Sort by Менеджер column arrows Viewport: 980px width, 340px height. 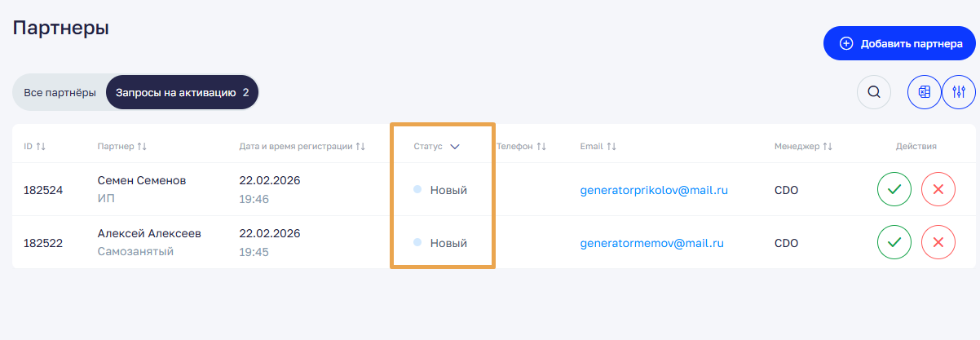(x=828, y=147)
